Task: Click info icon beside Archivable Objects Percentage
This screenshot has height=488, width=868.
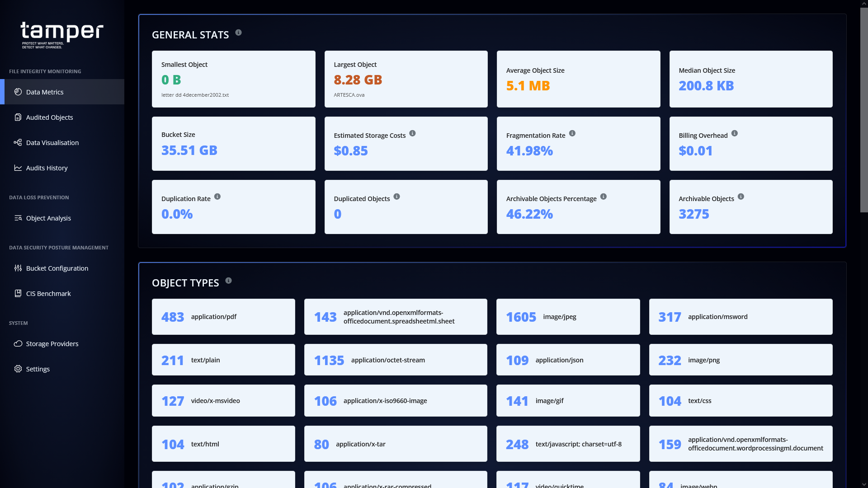Action: tap(603, 197)
